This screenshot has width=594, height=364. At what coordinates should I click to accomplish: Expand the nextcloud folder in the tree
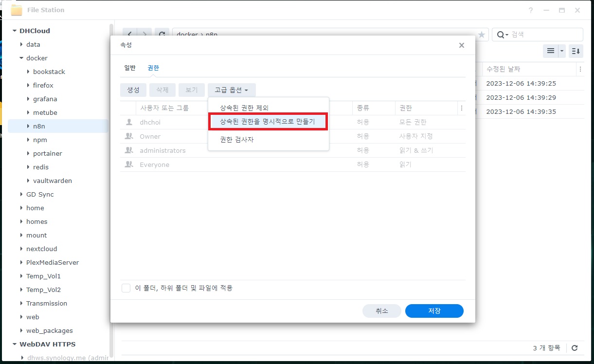[x=21, y=249]
